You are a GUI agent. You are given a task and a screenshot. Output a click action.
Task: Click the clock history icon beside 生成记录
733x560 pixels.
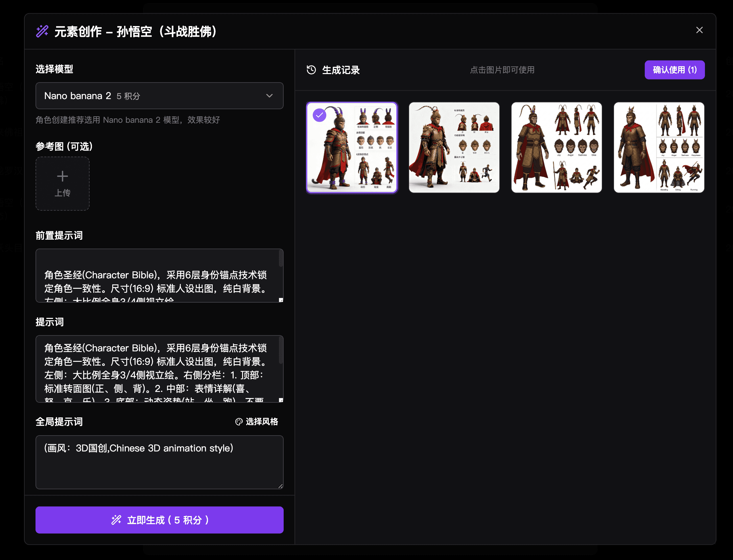point(311,70)
